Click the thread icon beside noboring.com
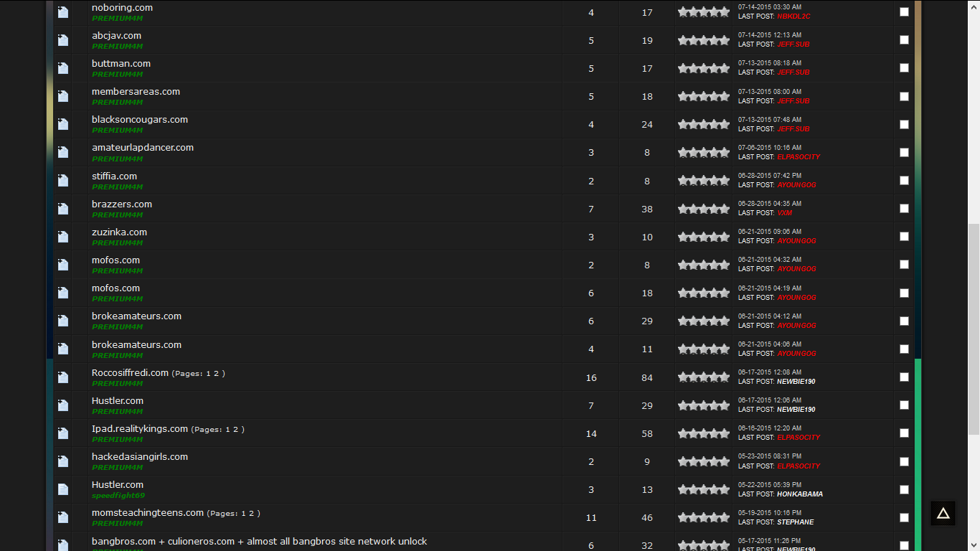980x551 pixels. 63,12
